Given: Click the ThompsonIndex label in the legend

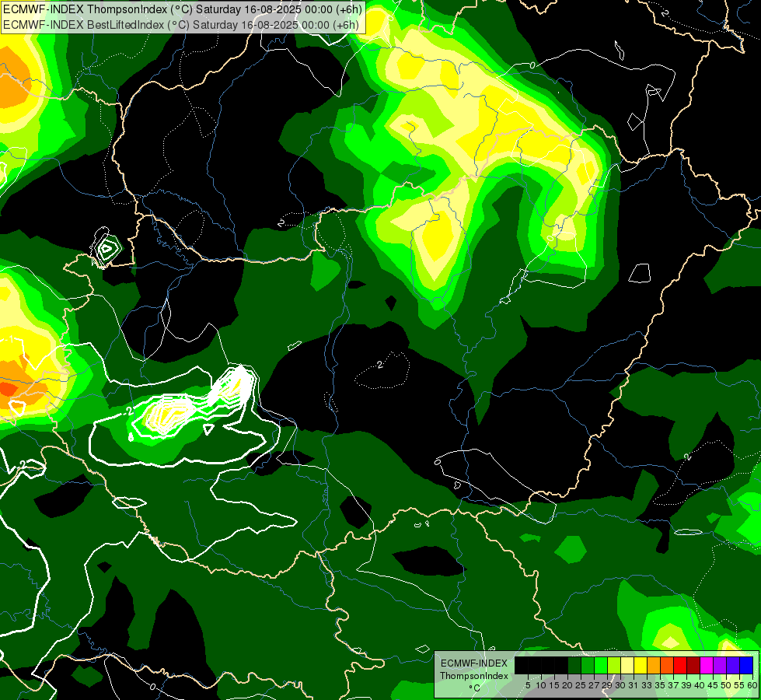Looking at the screenshot, I should point(474,676).
